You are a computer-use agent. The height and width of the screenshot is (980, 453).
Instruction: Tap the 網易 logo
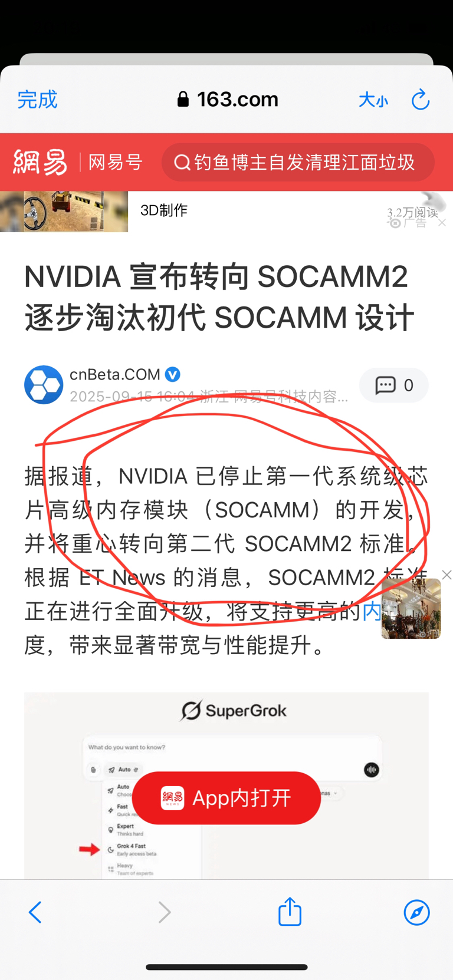tap(41, 162)
